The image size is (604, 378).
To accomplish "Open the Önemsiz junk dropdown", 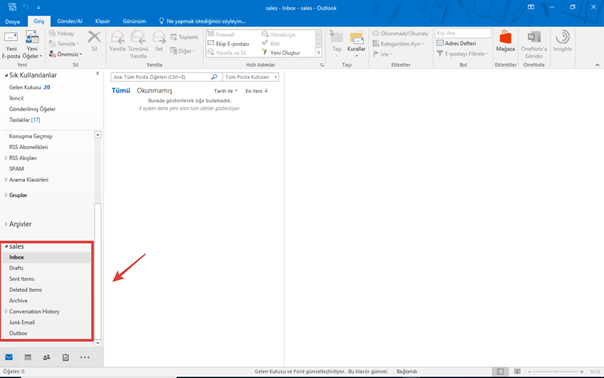I will (65, 54).
